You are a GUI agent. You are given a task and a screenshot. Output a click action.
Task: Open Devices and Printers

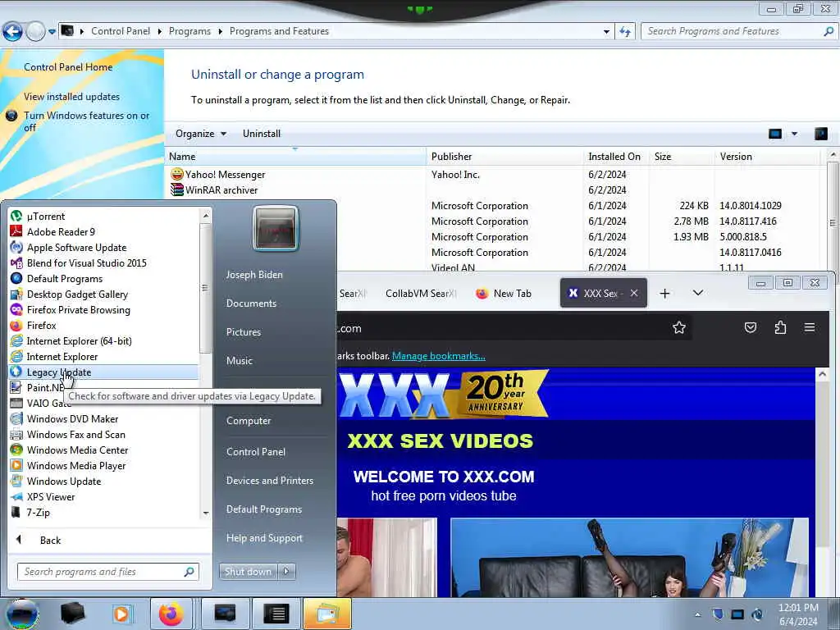point(269,481)
